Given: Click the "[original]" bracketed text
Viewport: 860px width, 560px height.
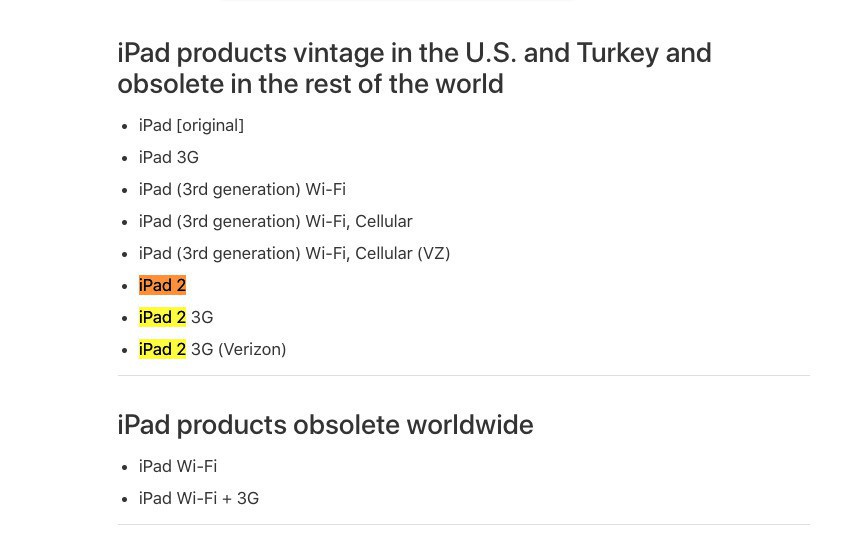Looking at the screenshot, I should pos(210,125).
